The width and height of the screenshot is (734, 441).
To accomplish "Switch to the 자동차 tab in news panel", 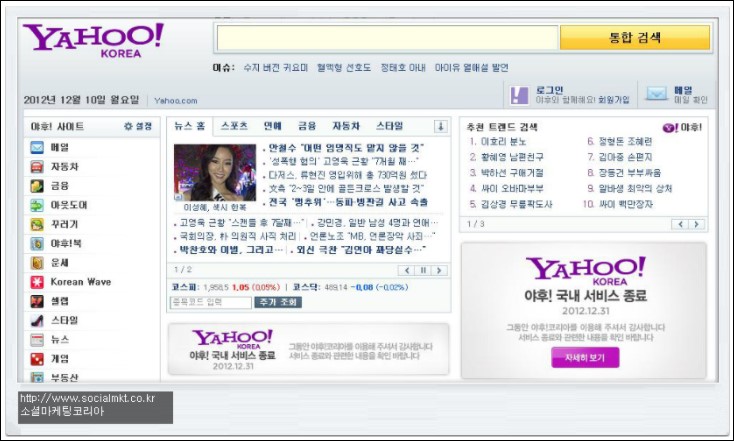I will point(346,126).
